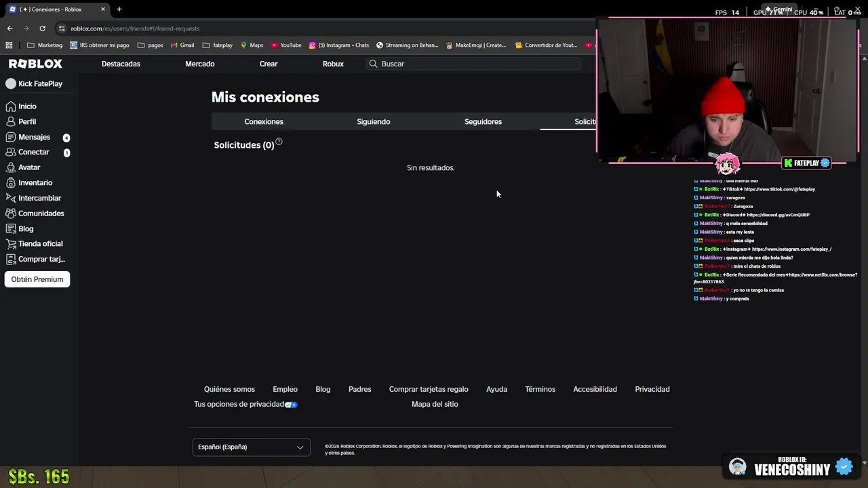This screenshot has width=868, height=488.
Task: Open Robux in the top navigation
Action: 333,64
